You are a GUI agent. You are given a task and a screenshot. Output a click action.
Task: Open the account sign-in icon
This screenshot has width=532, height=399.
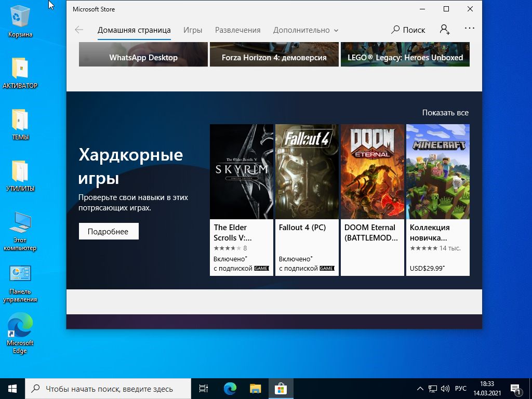tap(445, 30)
